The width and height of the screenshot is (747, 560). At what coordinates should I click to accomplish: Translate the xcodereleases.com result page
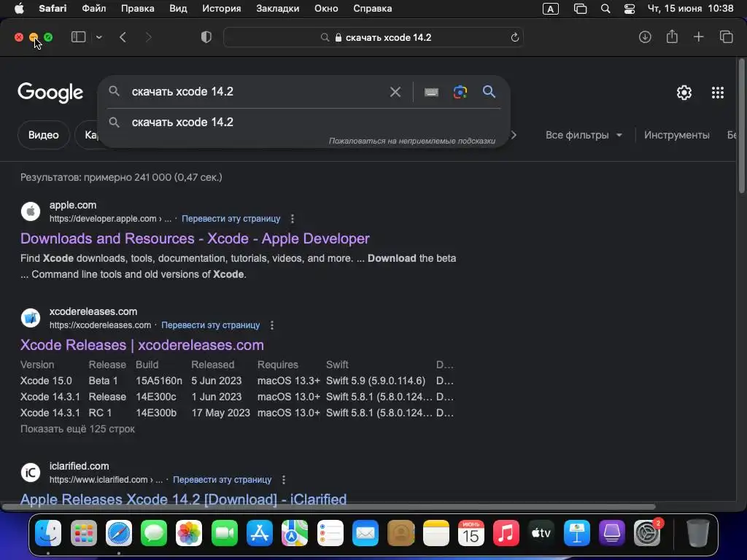point(211,325)
